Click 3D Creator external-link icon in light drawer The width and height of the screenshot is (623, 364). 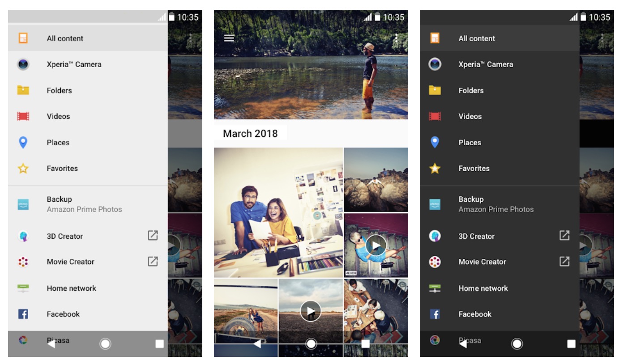(x=153, y=236)
